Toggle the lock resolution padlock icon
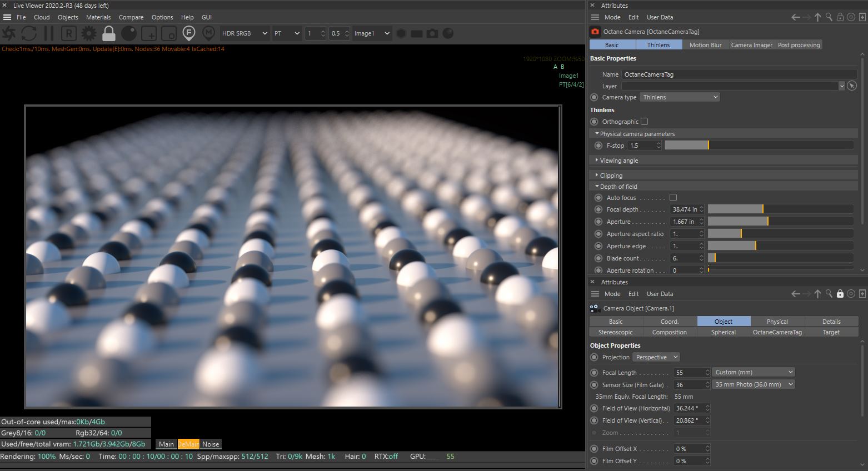868x471 pixels. 109,33
